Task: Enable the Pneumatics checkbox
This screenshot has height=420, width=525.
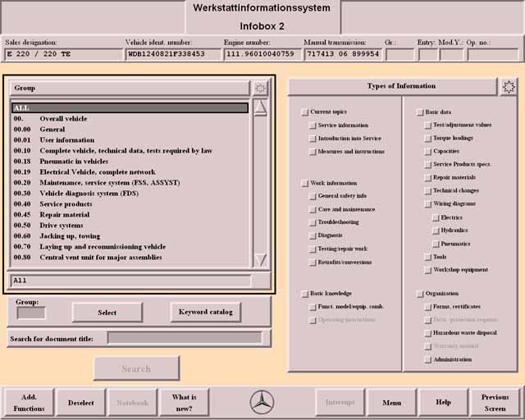Action: (x=436, y=244)
